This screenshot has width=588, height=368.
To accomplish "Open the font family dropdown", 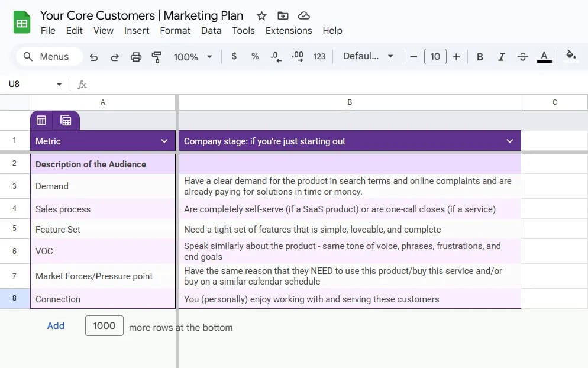I will pyautogui.click(x=368, y=57).
